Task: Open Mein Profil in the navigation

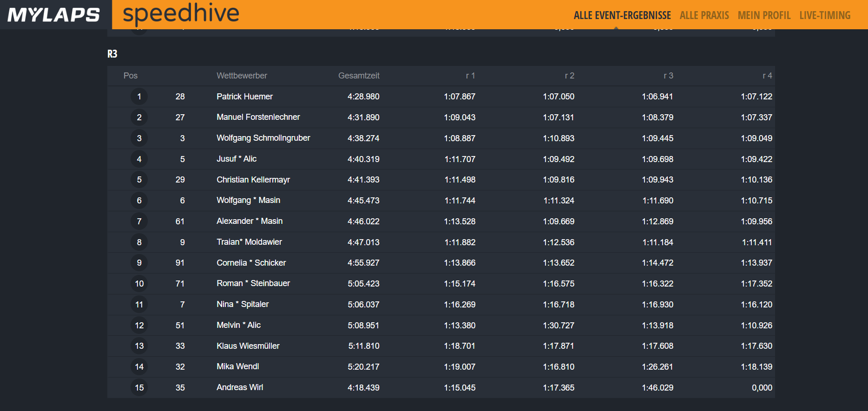Action: pos(764,15)
